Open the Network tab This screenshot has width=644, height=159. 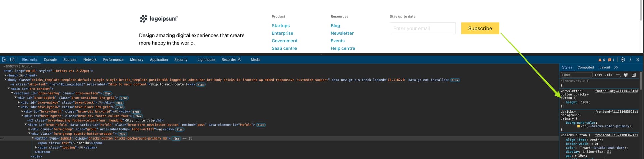coord(90,60)
